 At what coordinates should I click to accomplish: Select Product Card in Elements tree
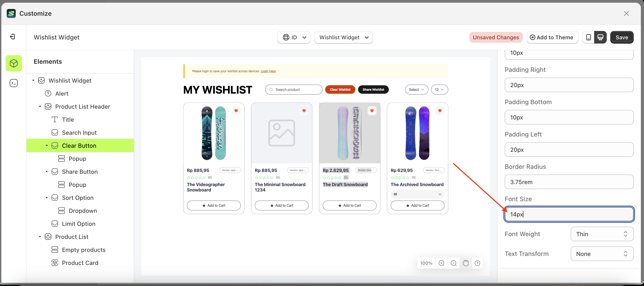[x=80, y=263]
